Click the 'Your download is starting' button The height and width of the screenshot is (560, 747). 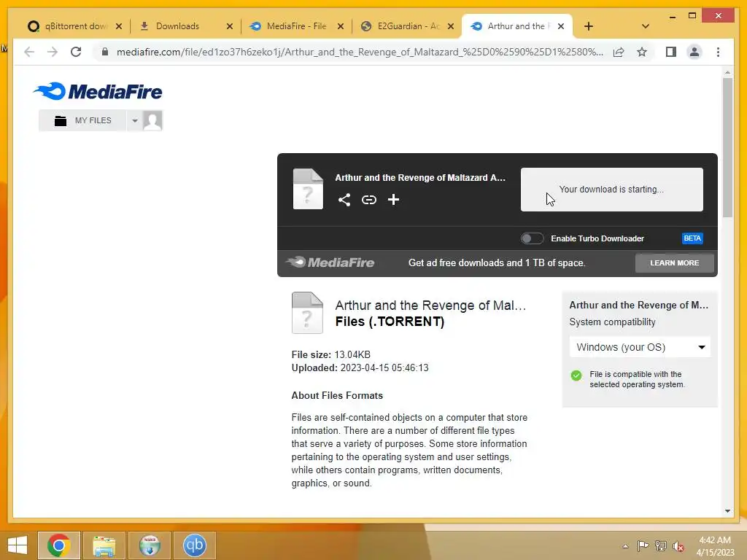(612, 190)
